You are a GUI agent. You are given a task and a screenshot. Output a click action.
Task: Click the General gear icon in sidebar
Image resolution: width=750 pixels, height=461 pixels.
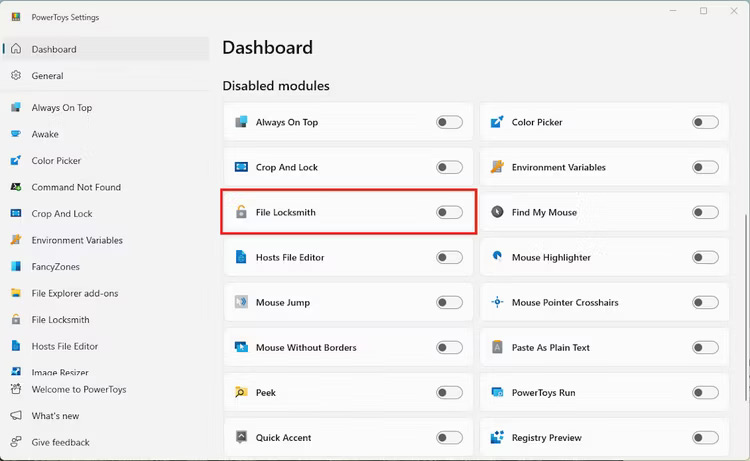pos(16,76)
